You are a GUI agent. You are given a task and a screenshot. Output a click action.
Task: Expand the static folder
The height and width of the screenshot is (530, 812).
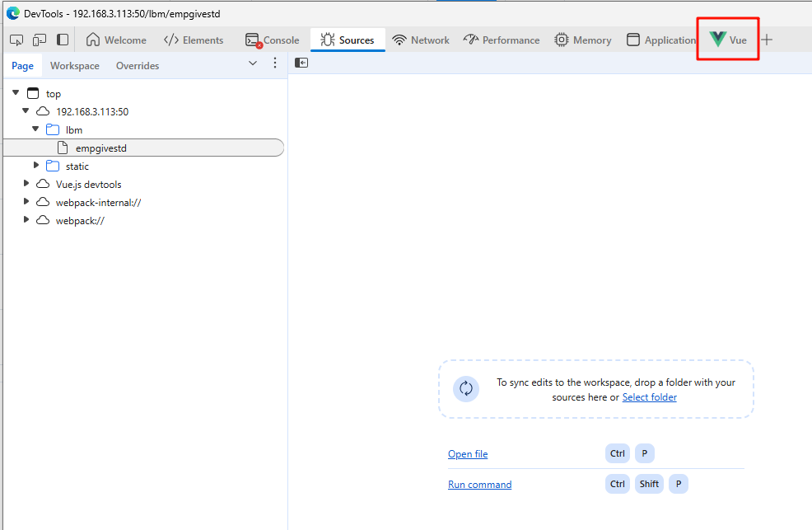[35, 166]
